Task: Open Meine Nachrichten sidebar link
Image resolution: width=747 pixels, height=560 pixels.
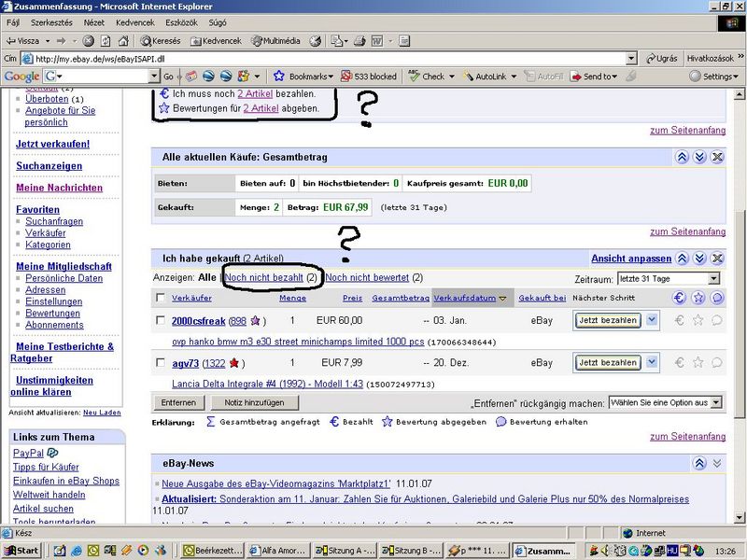Action: pyautogui.click(x=59, y=188)
